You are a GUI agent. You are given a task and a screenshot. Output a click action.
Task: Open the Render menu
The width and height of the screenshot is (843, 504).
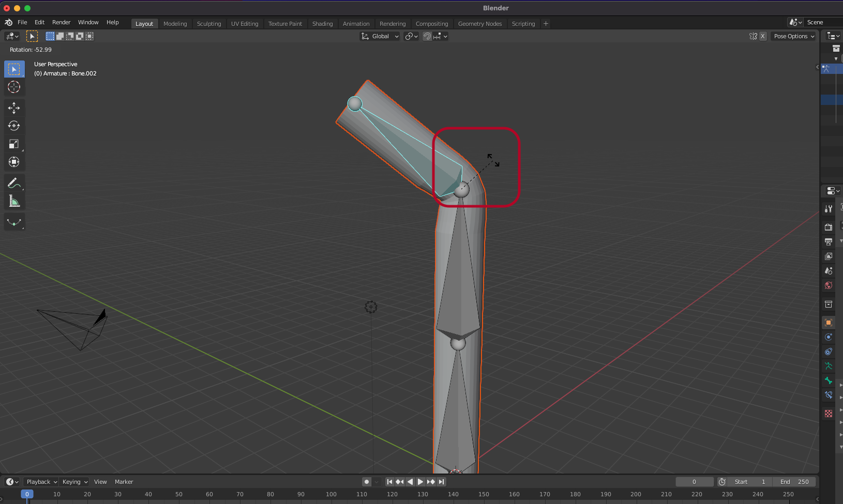pos(61,22)
